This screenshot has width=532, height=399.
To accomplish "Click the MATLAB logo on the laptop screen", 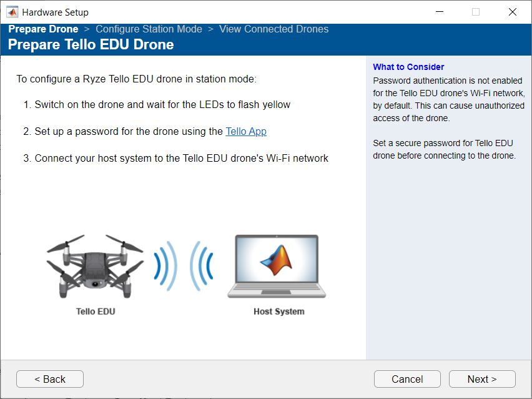I will [275, 259].
